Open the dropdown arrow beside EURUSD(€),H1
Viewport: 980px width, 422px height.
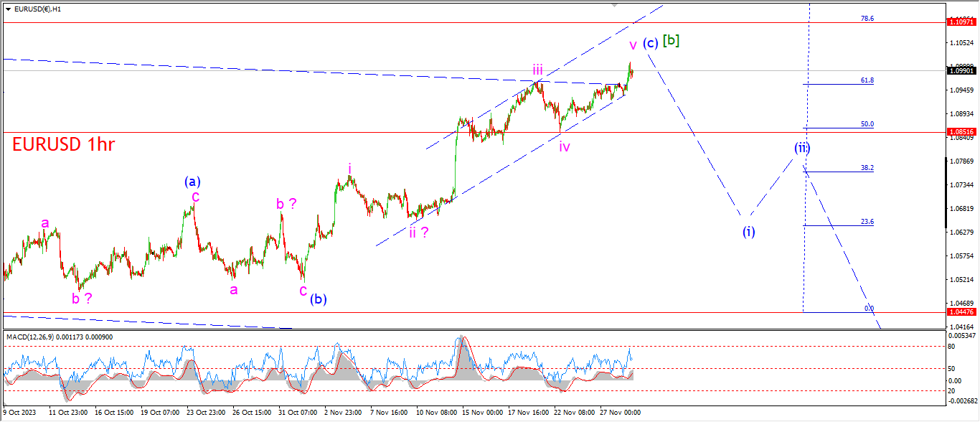pyautogui.click(x=9, y=9)
